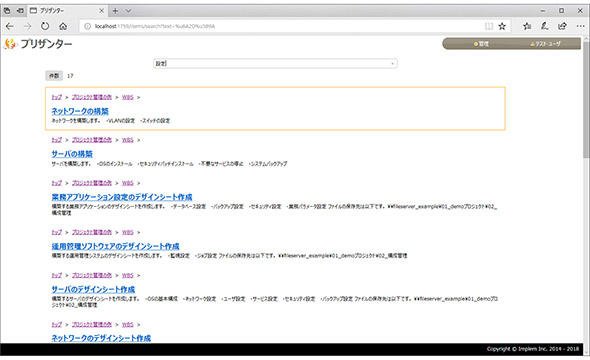Screen dimensions: 590x360
Task: Click WBS breadcrumb above 業務アプリケーション設定 result
Action: click(x=128, y=183)
